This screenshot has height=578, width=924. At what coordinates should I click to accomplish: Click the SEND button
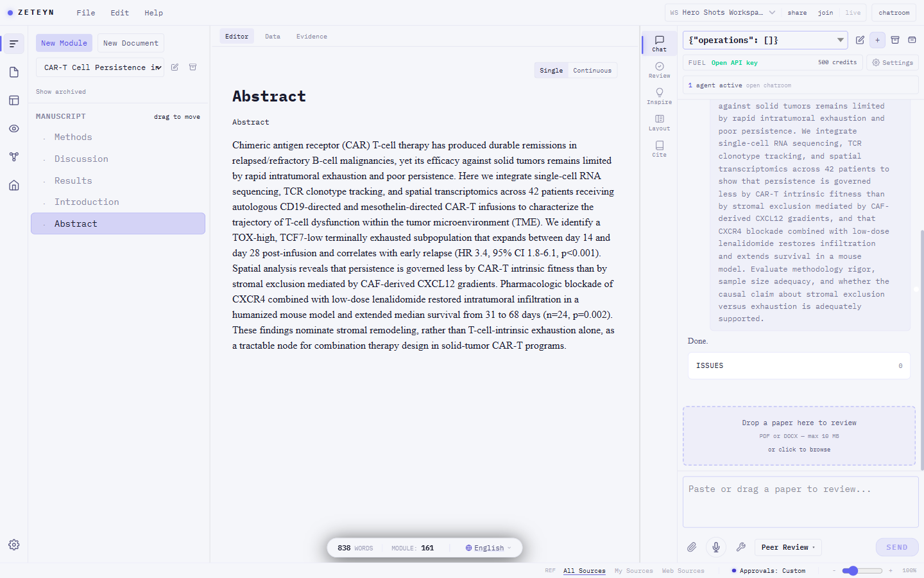pyautogui.click(x=897, y=547)
